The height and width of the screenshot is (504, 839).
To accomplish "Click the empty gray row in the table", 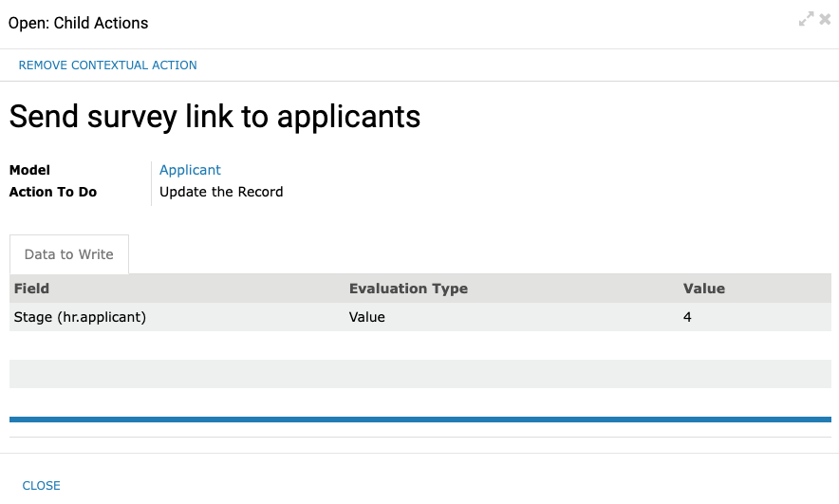I will [420, 373].
